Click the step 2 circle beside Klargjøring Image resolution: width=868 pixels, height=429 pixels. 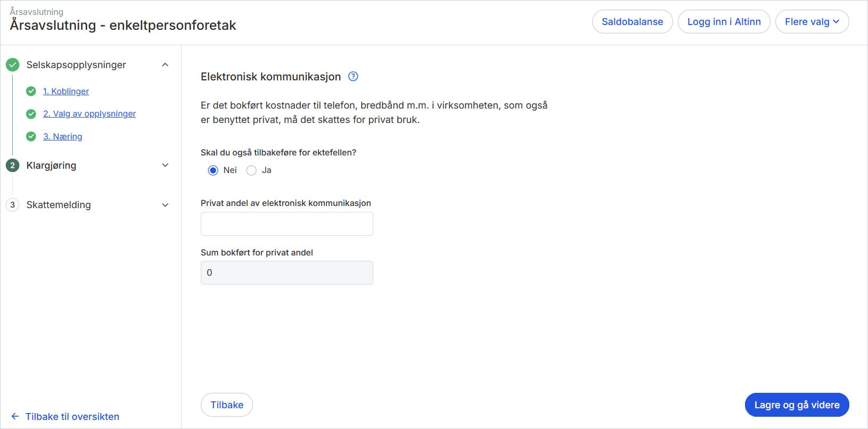[12, 166]
